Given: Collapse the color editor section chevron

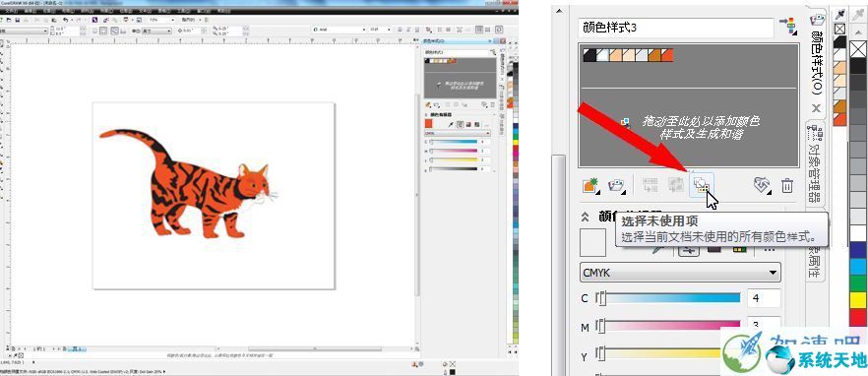Looking at the screenshot, I should pos(586,218).
